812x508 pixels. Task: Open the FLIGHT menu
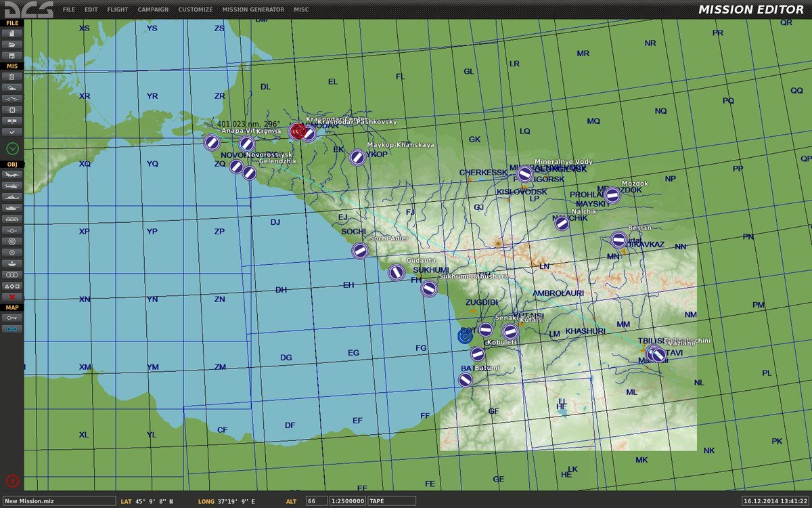[118, 9]
